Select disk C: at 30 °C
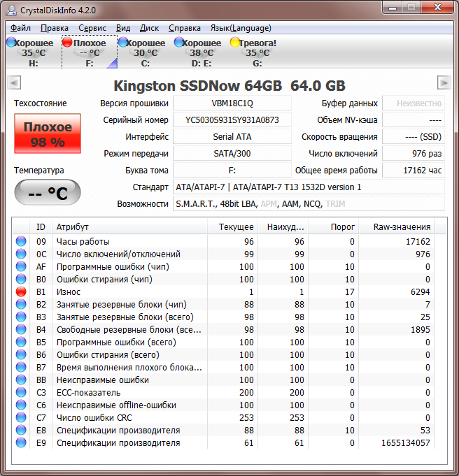 tap(146, 52)
